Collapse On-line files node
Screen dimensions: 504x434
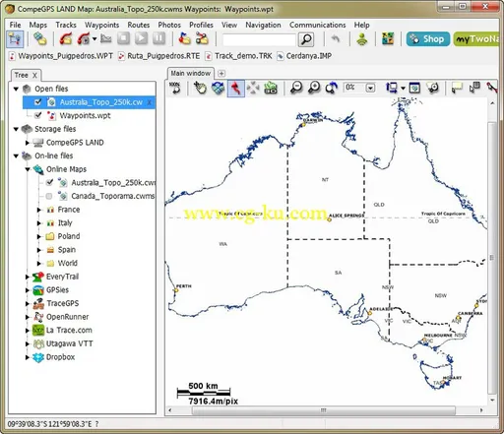tap(16, 155)
